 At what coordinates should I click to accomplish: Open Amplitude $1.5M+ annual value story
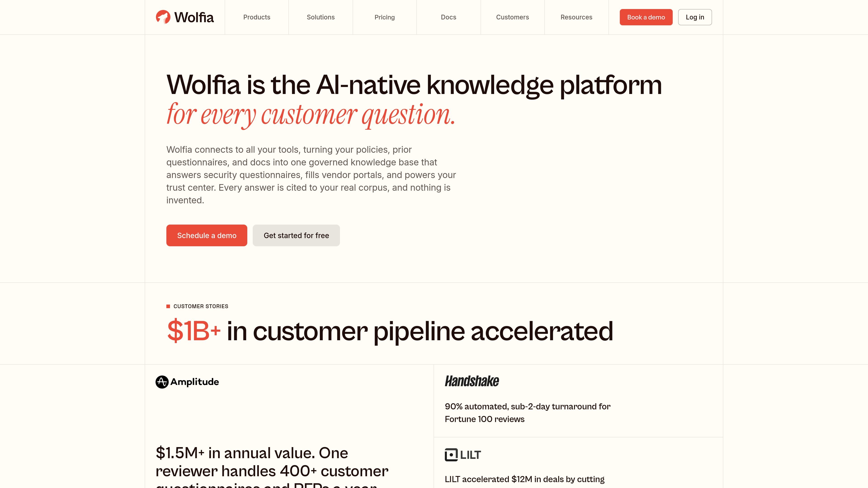289,426
